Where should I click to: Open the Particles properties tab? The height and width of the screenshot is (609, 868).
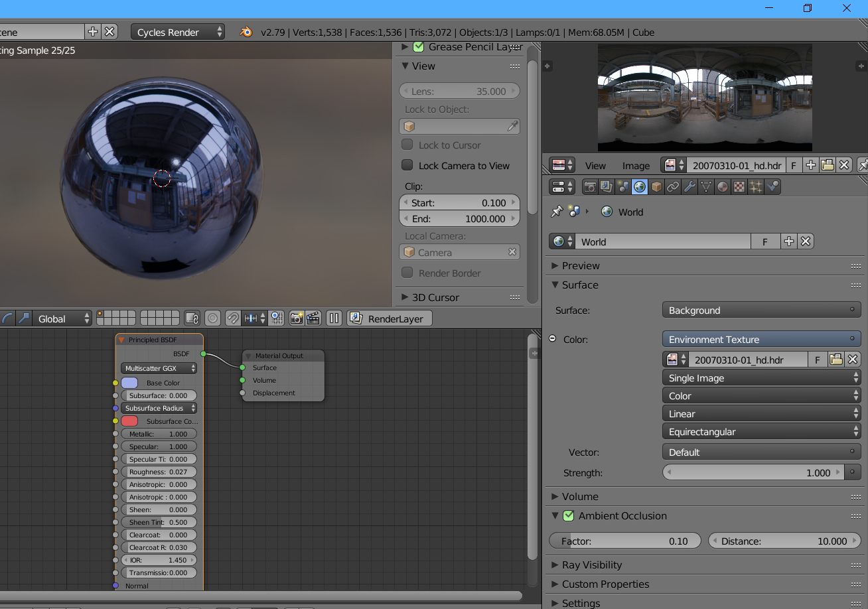(756, 187)
